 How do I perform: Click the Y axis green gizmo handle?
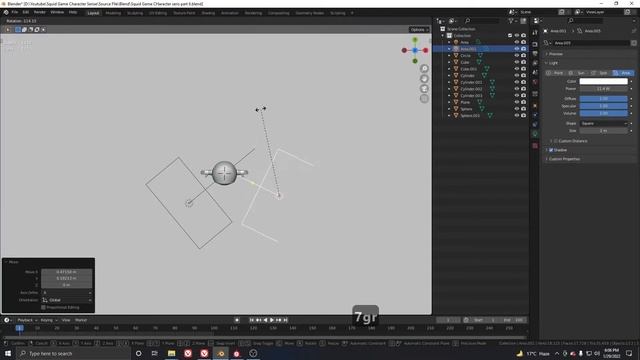(415, 40)
